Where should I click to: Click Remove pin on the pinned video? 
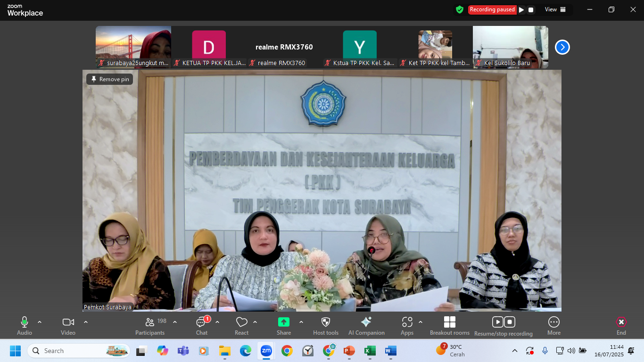point(110,79)
